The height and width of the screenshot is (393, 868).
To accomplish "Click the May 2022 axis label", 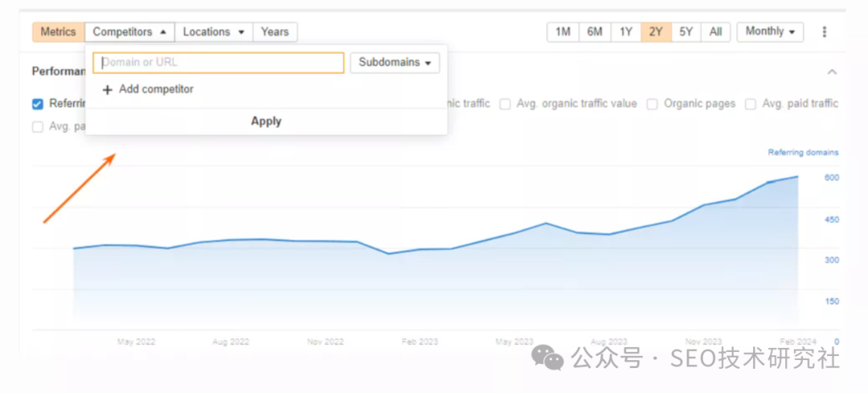I will click(x=136, y=342).
